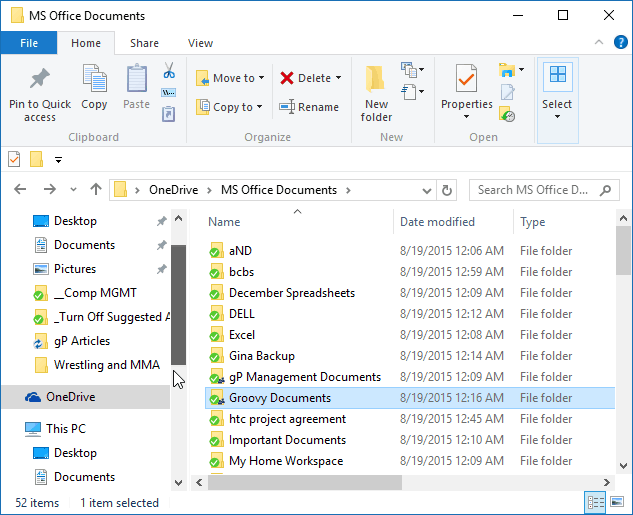Click the blue Help question mark icon
This screenshot has height=515, width=633.
[620, 42]
